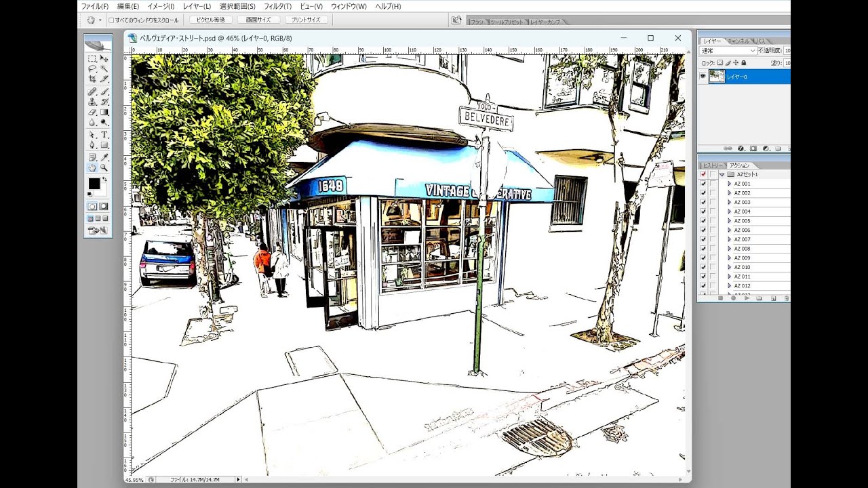
Task: Swap foreground and background colors
Action: (x=105, y=179)
